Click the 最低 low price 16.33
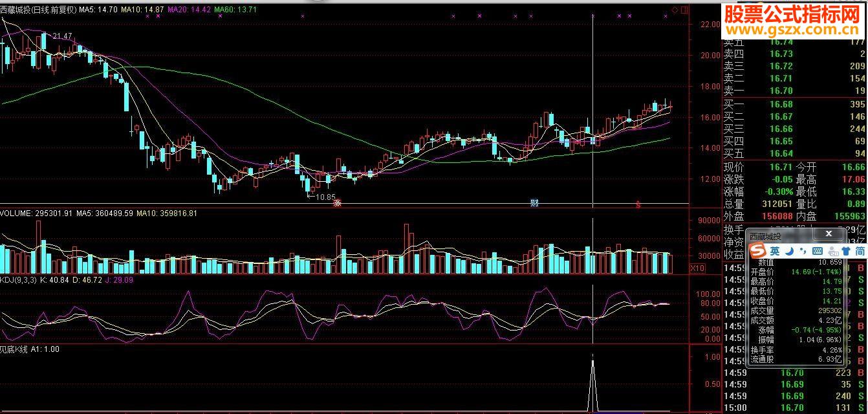Viewport: 868px width, 414px height. point(853,191)
